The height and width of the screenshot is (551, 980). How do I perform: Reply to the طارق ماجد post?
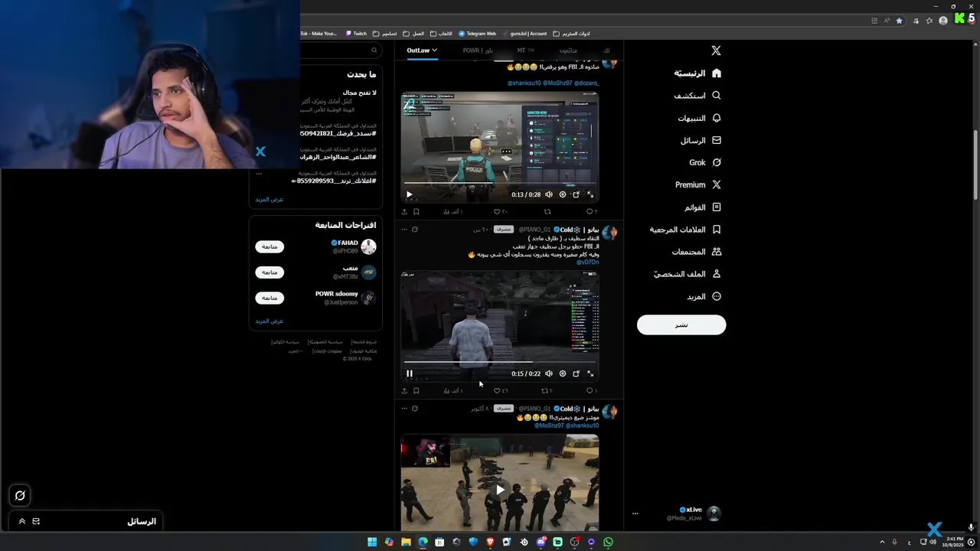point(591,391)
